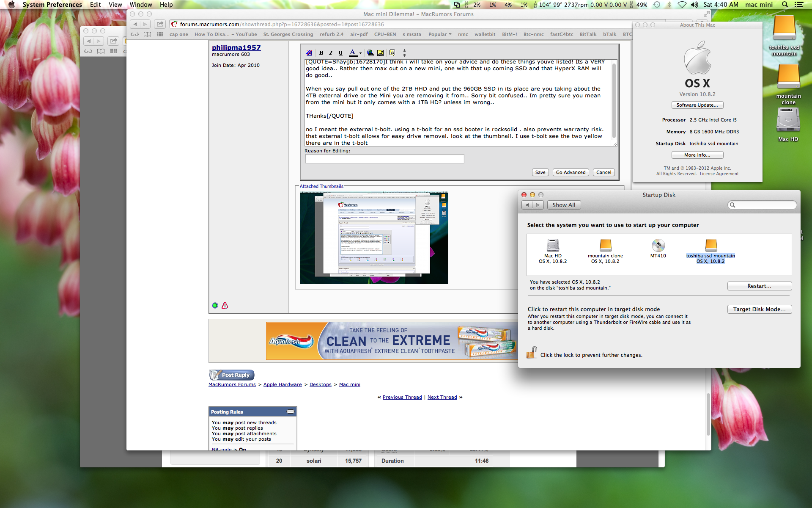Open the text color dropdown arrow

(360, 53)
